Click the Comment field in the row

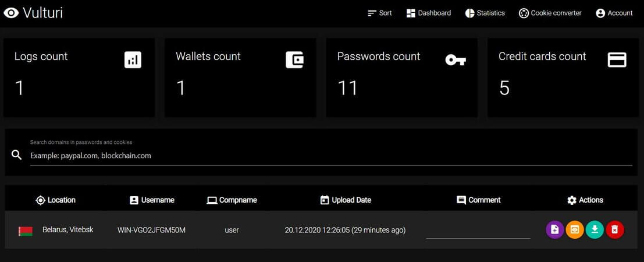click(478, 231)
